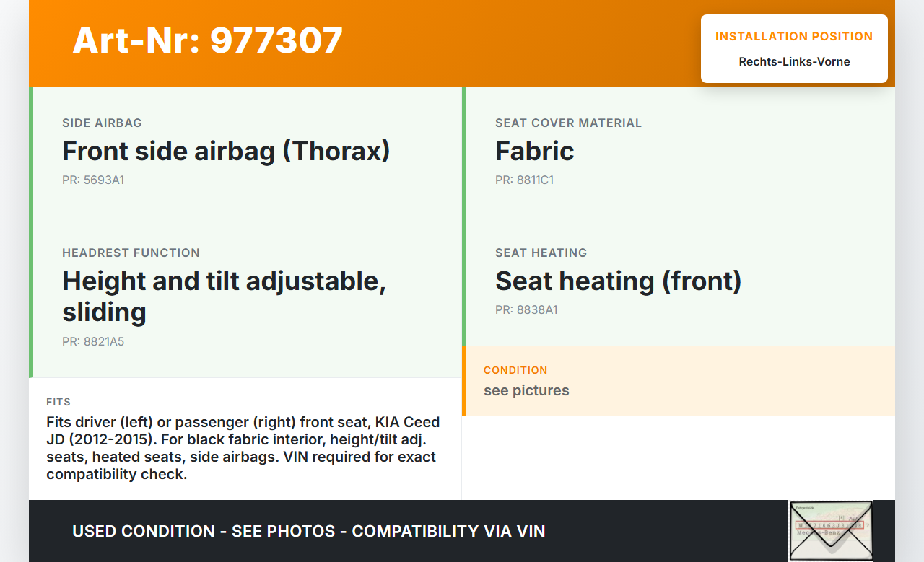Screen dimensions: 924x562
Task: Click the PR: 5693A1 code
Action: point(93,180)
